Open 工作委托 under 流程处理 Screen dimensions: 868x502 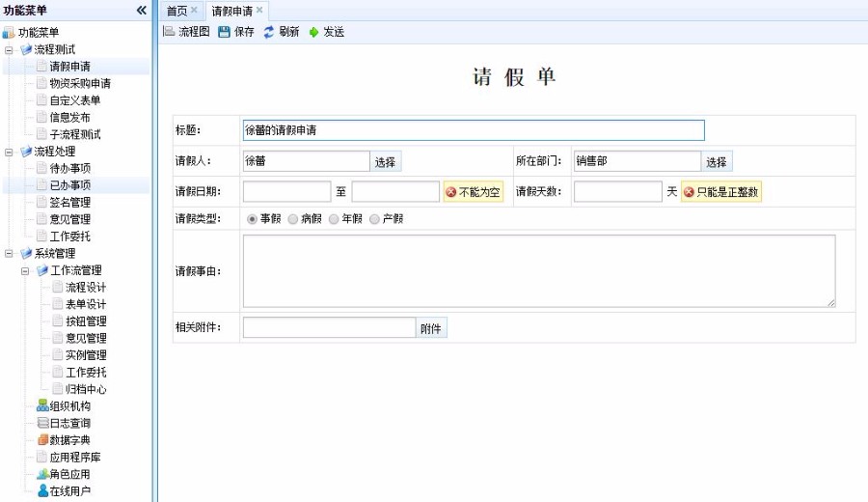pyautogui.click(x=69, y=237)
